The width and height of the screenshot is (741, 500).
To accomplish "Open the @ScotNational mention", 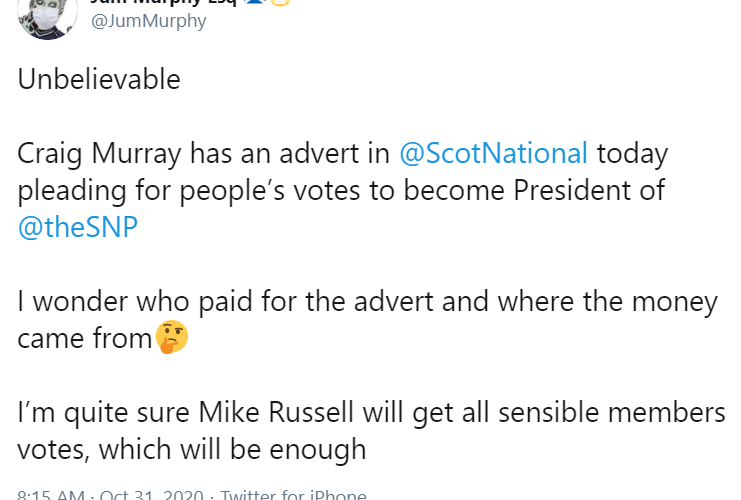I will point(493,154).
